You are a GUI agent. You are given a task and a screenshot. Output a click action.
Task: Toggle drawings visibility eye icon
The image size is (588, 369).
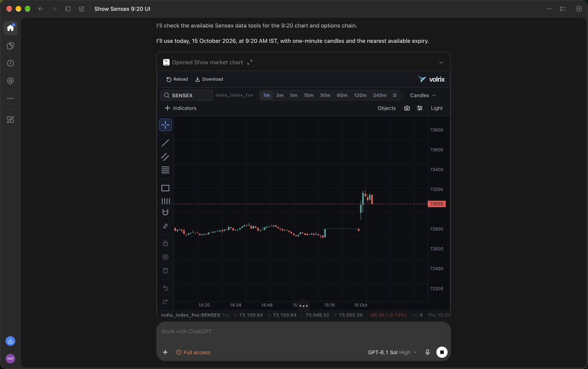coord(165,257)
